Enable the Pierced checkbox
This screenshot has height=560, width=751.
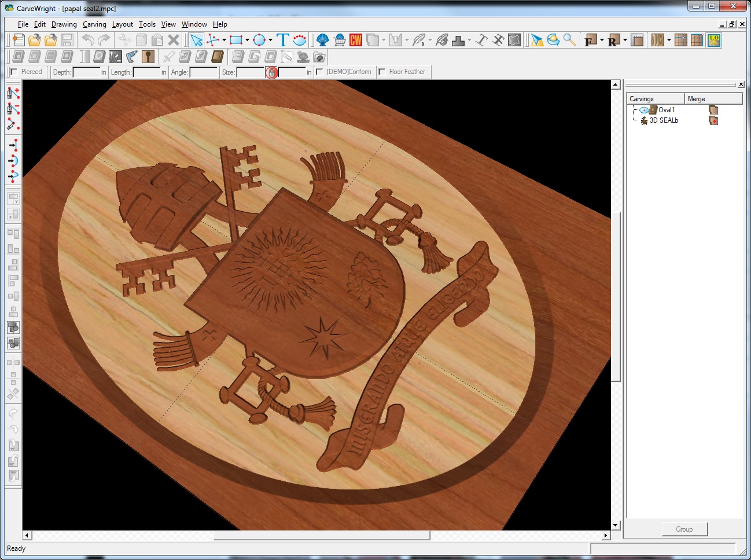14,72
